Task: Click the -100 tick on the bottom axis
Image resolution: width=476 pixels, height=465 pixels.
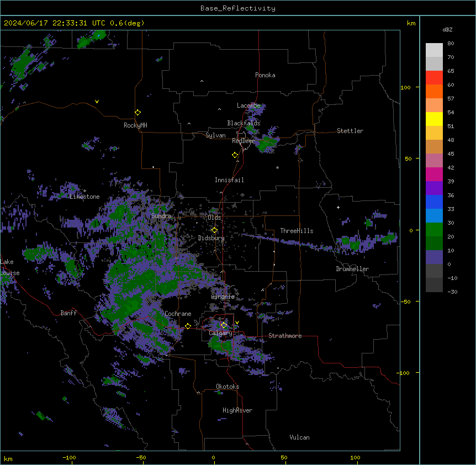Action: [69, 457]
